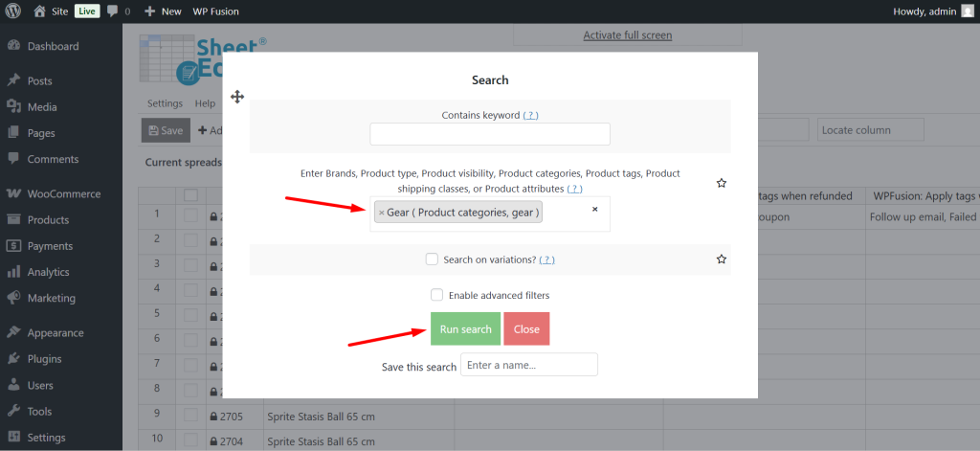Check the checkbox in row 1
This screenshot has height=451, width=980.
click(190, 215)
